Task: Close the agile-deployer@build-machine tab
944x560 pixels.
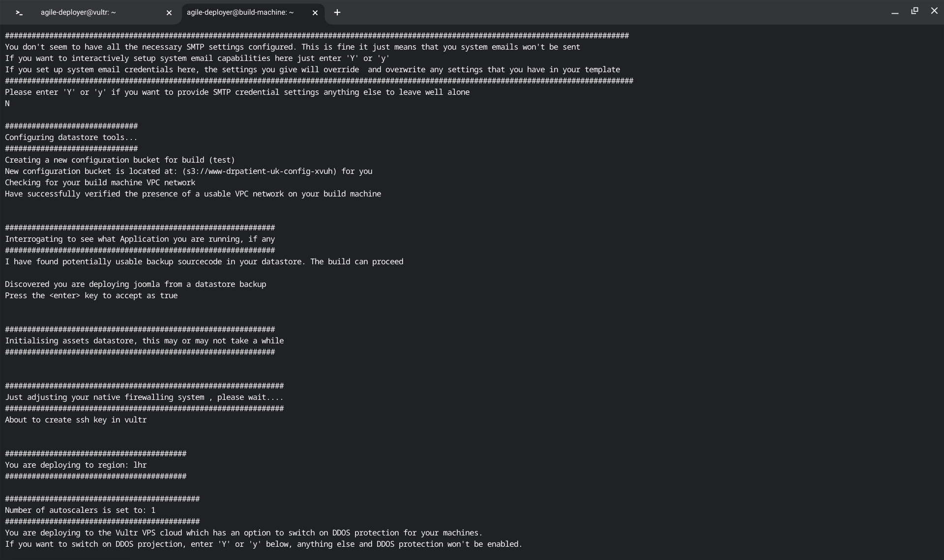Action: [x=315, y=13]
